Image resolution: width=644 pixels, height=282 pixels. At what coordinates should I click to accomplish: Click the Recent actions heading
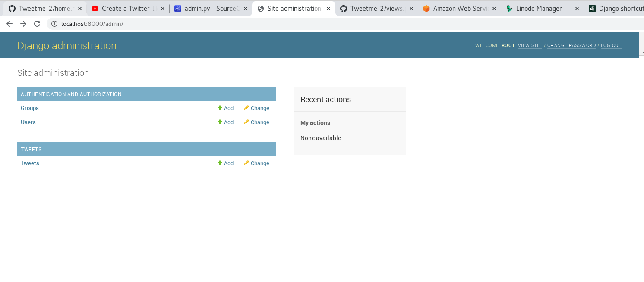click(x=325, y=100)
